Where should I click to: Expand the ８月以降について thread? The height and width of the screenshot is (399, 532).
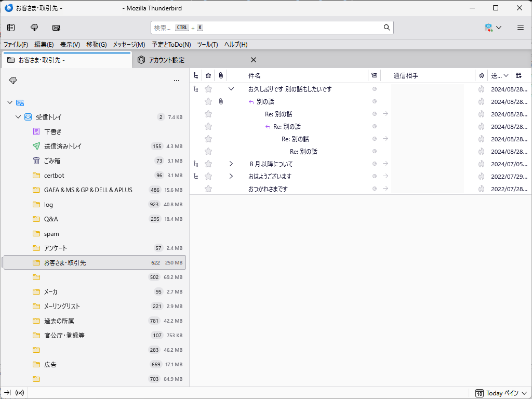click(231, 164)
